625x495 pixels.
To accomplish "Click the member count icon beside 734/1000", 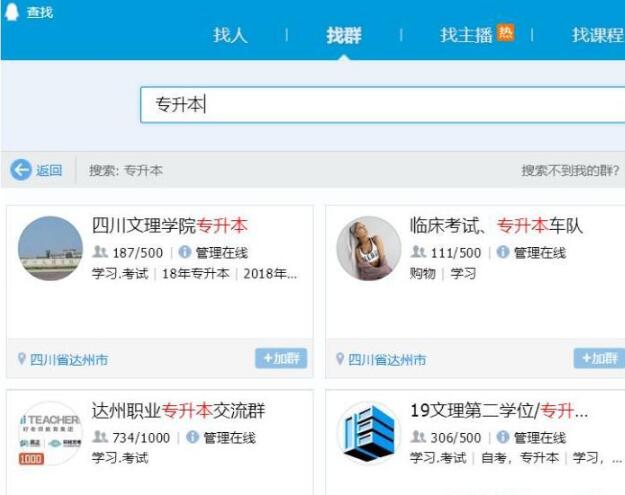I will tap(100, 438).
